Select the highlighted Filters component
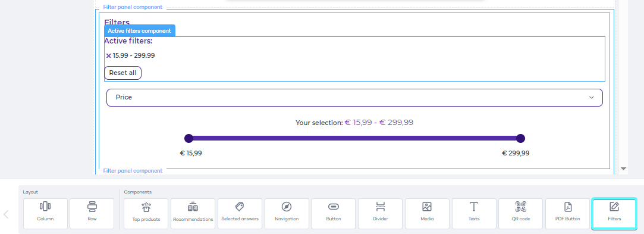 click(614, 214)
